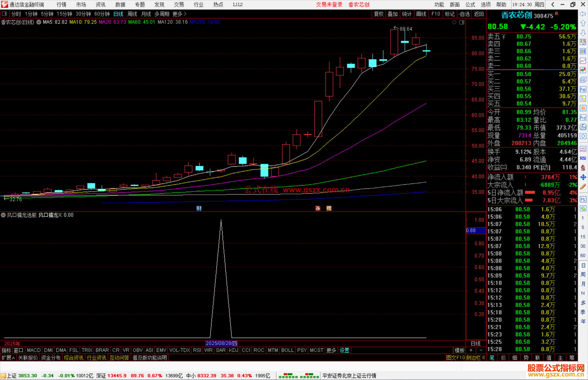This screenshot has width=588, height=380.
Task: Open the f(x) formula icon in sidebar
Action: pyautogui.click(x=583, y=127)
